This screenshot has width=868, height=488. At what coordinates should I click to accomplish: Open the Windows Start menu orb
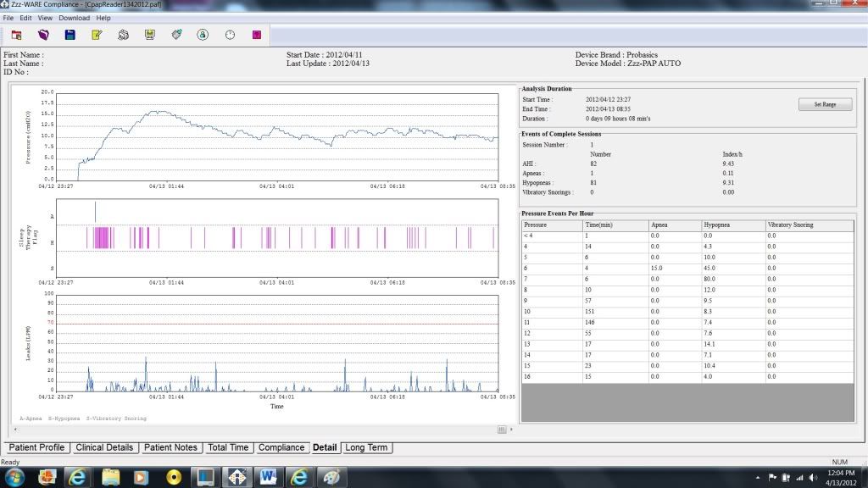pyautogui.click(x=15, y=477)
